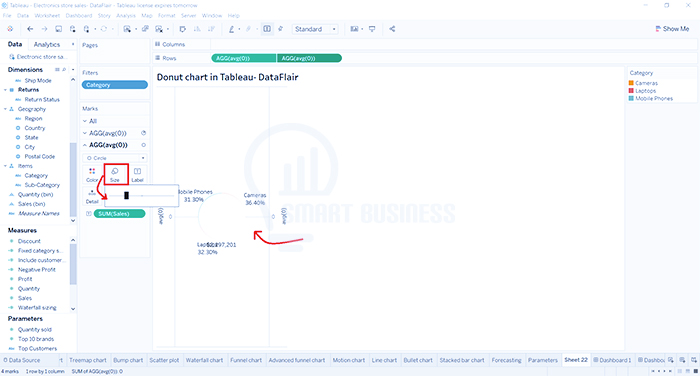The image size is (700, 376).
Task: Click the Tableau logo start icon
Action: (10, 29)
